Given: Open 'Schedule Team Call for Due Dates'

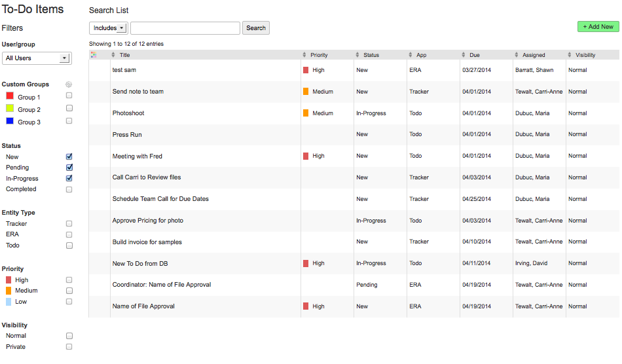Looking at the screenshot, I should click(x=160, y=198).
